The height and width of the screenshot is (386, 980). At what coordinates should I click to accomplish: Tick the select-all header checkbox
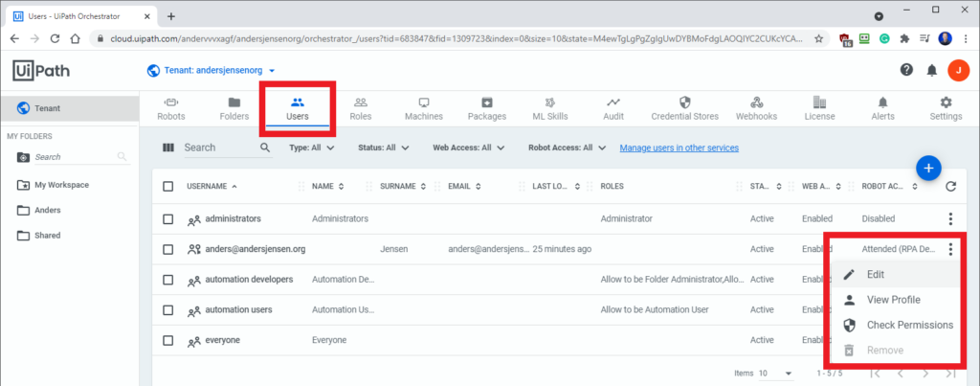pos(168,187)
